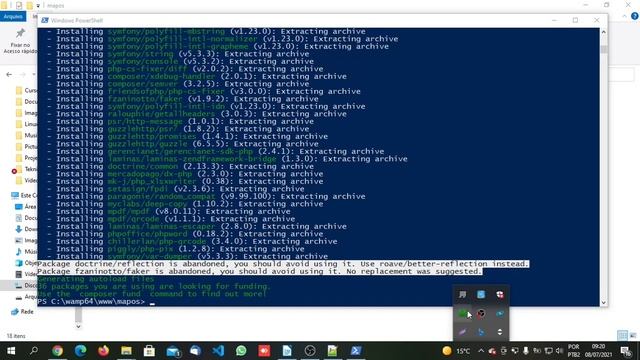Open the notification center icon
The image size is (640, 360).
tap(626, 351)
